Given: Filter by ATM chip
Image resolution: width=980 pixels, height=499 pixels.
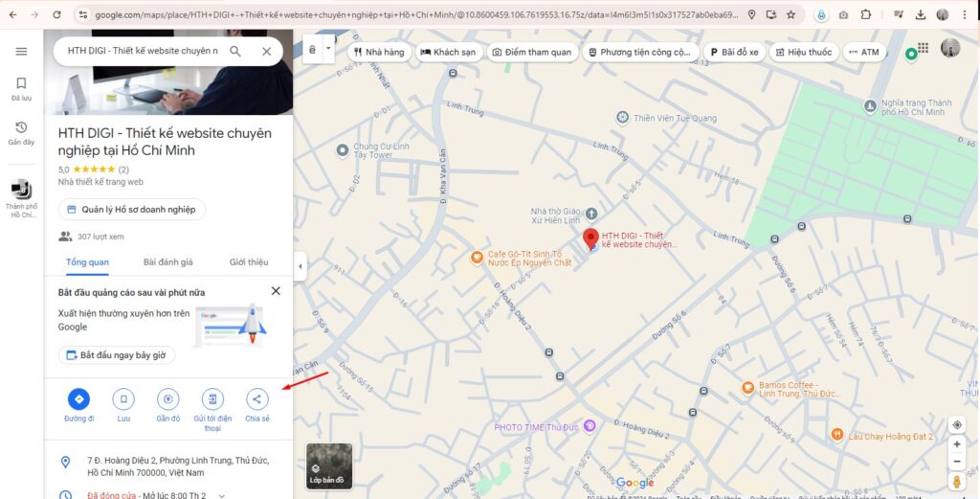Looking at the screenshot, I should coord(865,52).
